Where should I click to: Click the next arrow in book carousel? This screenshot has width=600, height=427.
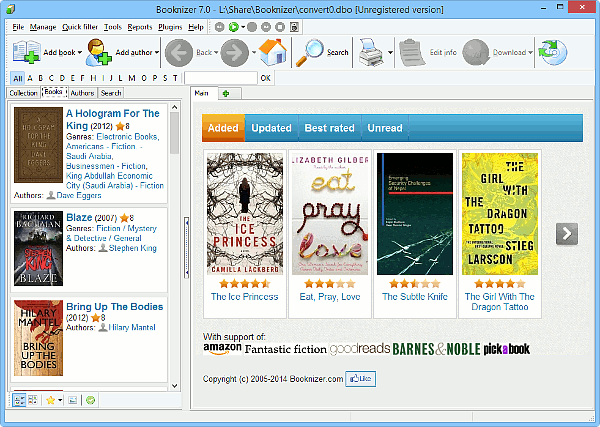pos(567,233)
